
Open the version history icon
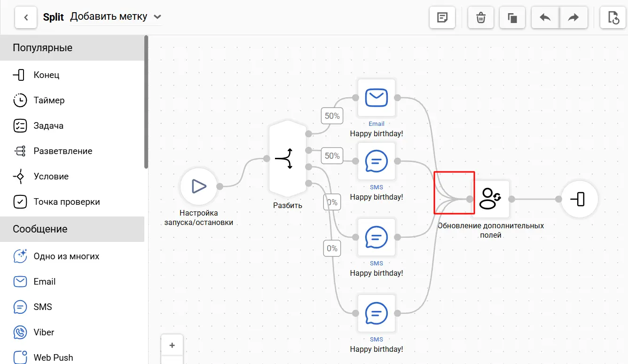tap(613, 18)
